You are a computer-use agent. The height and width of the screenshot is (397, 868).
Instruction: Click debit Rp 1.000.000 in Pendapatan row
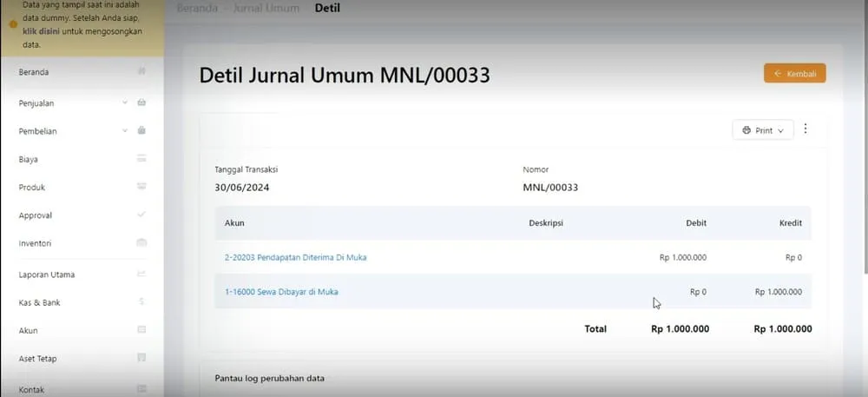[683, 257]
